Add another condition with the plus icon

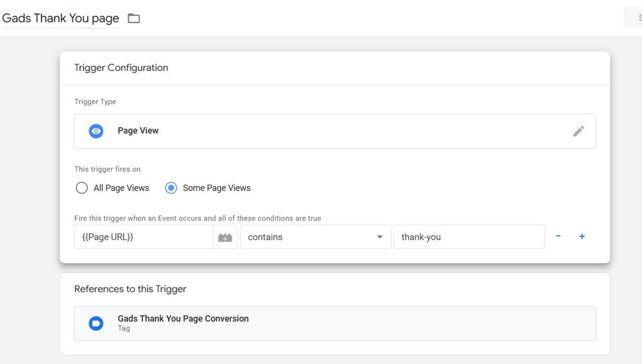581,236
